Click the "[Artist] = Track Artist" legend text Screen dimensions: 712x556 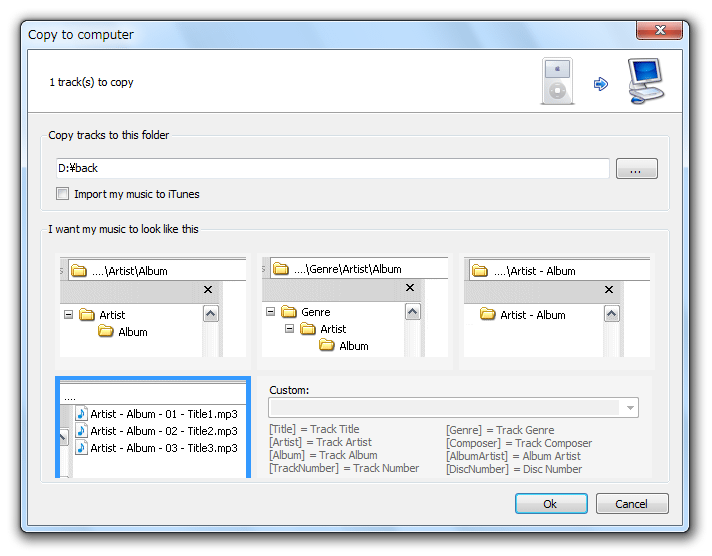(321, 442)
